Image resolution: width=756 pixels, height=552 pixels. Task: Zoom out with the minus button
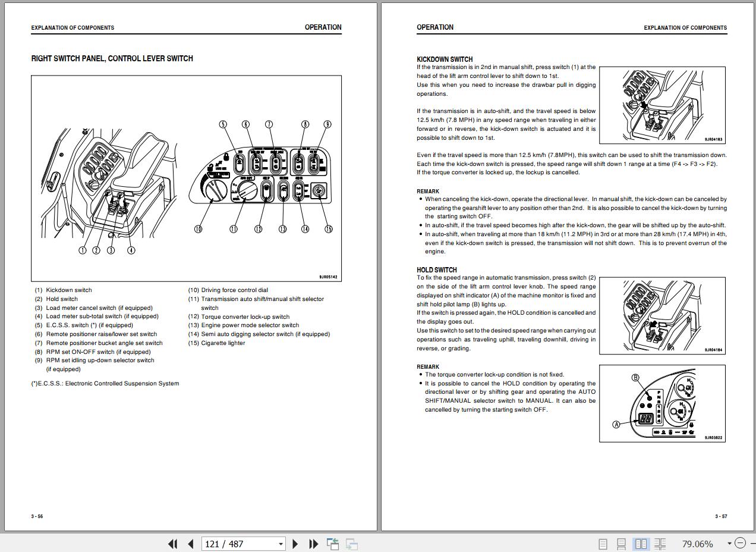(740, 543)
